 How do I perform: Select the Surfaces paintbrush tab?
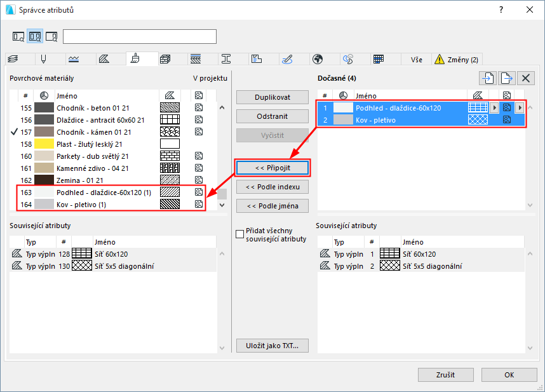point(135,59)
